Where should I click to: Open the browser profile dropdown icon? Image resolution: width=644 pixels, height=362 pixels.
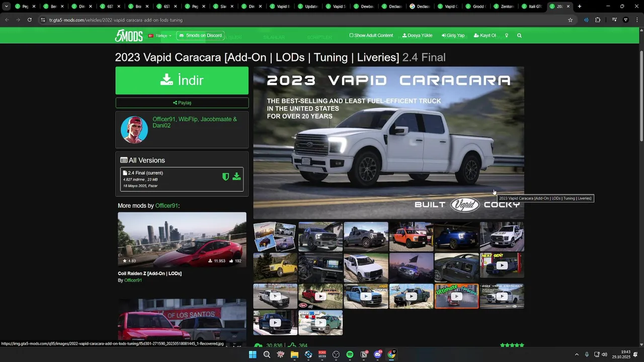click(x=626, y=20)
